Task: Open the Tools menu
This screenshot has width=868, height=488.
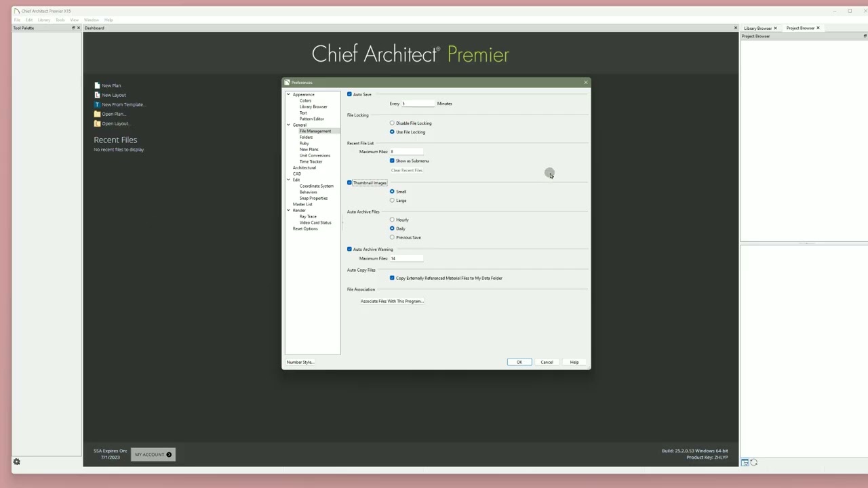Action: pyautogui.click(x=60, y=20)
